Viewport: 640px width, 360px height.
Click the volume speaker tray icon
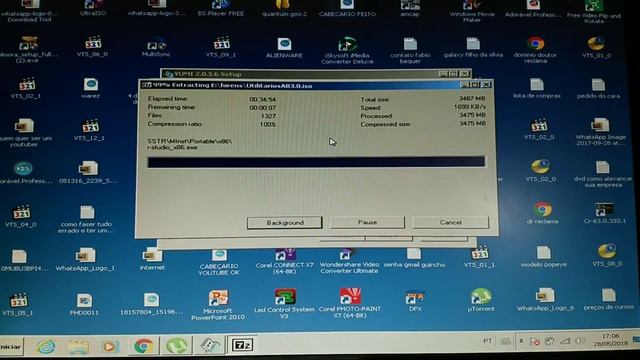pyautogui.click(x=580, y=340)
